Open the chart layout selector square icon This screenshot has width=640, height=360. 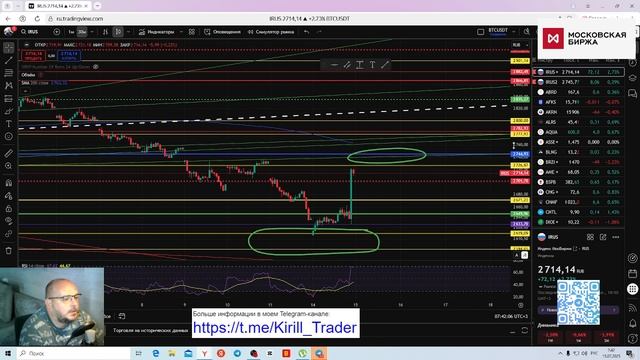click(x=480, y=32)
